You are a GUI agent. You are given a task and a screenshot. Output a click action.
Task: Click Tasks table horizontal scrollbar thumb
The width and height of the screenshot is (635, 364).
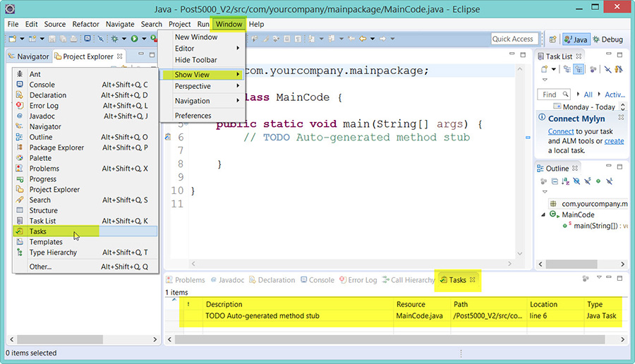(390, 339)
